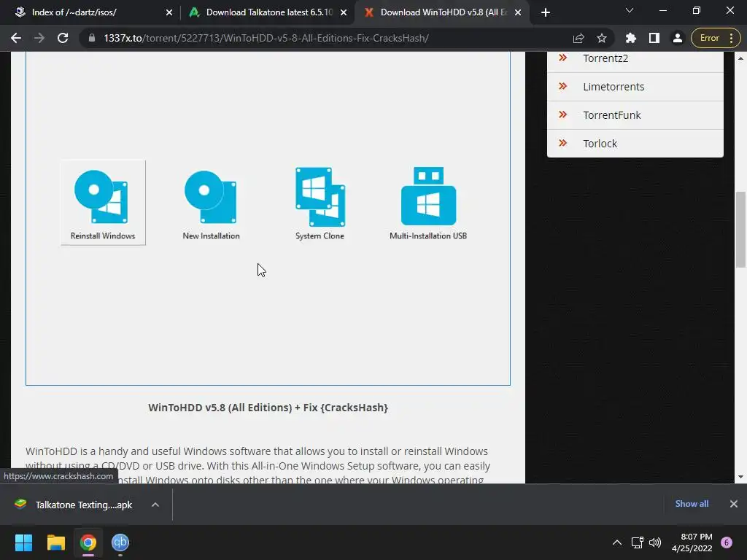Open File Explorer from the taskbar
Viewport: 747px width, 560px height.
(x=55, y=542)
